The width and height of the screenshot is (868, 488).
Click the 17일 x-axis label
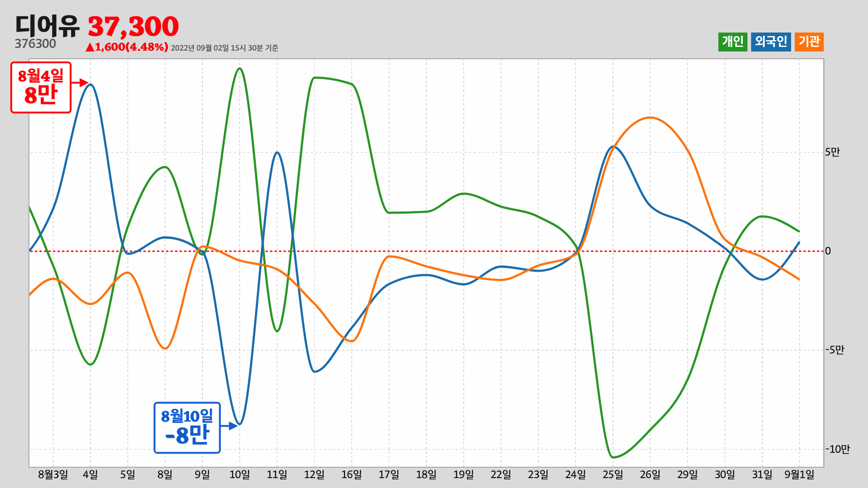tap(389, 474)
